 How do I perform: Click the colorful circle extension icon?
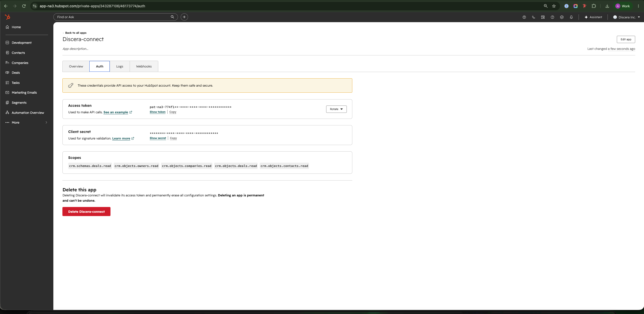pos(576,6)
